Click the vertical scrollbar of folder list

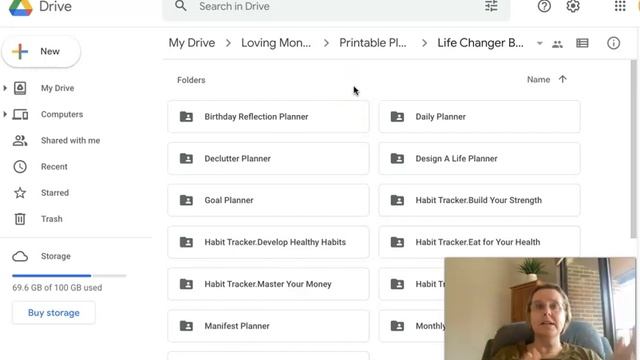coord(633,149)
